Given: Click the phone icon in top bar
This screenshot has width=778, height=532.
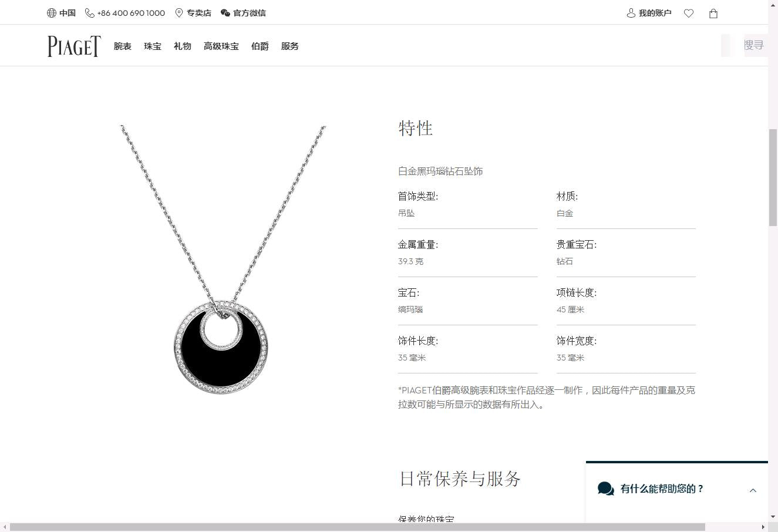Looking at the screenshot, I should coord(89,13).
